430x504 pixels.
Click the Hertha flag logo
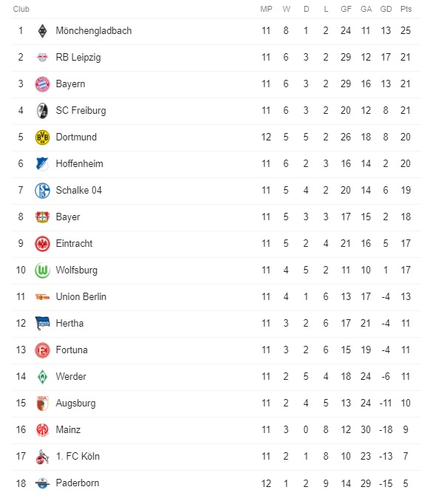(x=42, y=324)
